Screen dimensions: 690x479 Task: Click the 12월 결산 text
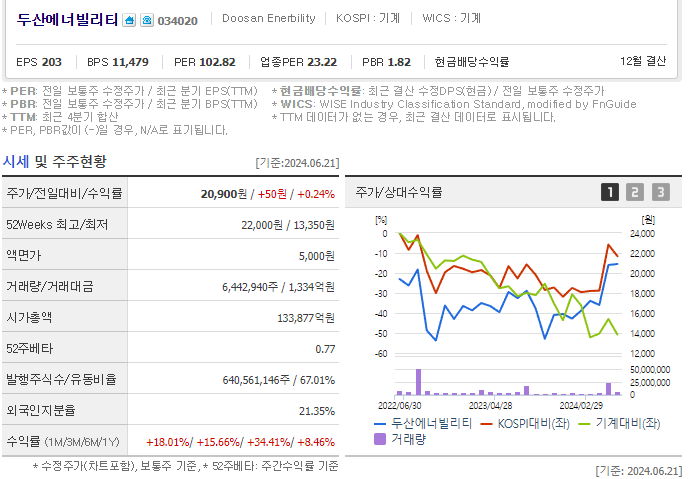click(x=643, y=61)
